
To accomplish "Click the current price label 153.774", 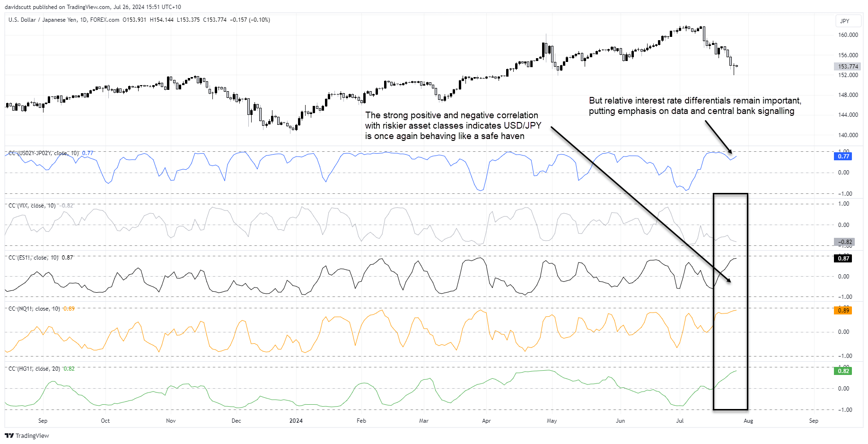I will pyautogui.click(x=847, y=67).
